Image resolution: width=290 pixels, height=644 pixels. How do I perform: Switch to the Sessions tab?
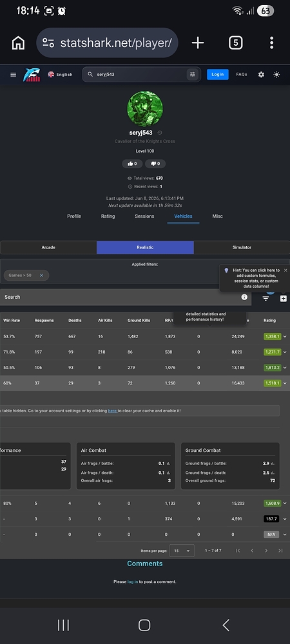[144, 216]
